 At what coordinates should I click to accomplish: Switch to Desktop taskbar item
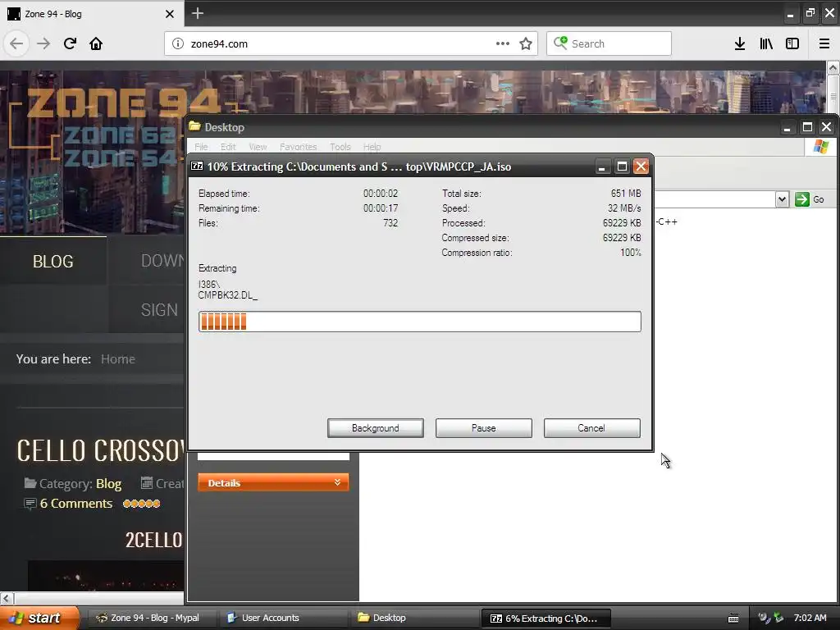pyautogui.click(x=414, y=618)
